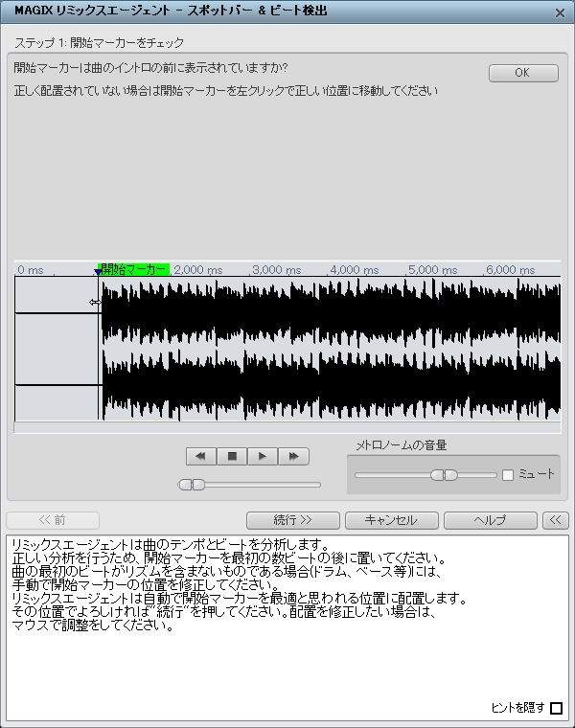Click the メトロノームの音量 label
This screenshot has height=728, width=575.
click(402, 445)
